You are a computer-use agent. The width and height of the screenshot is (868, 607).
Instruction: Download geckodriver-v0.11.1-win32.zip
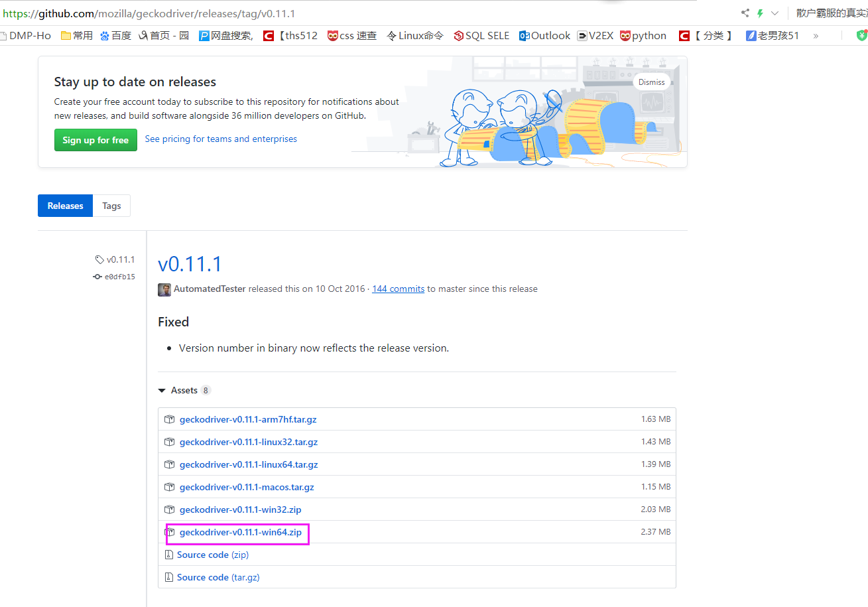pyautogui.click(x=241, y=509)
